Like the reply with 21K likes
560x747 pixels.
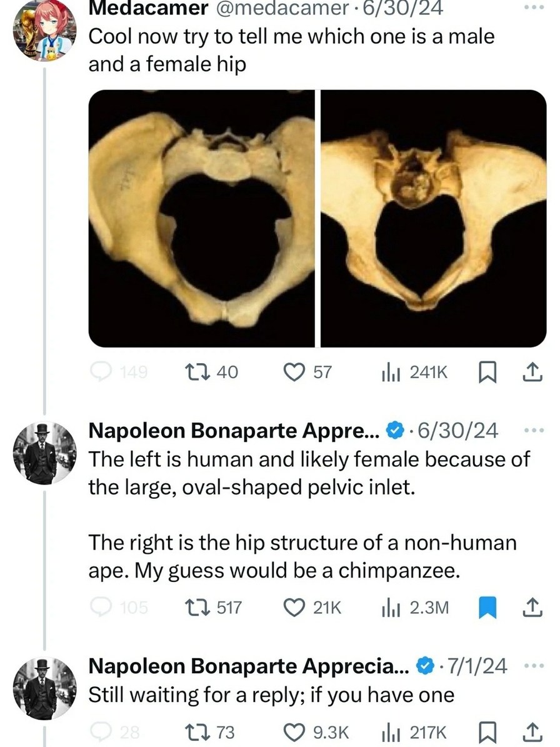[293, 607]
